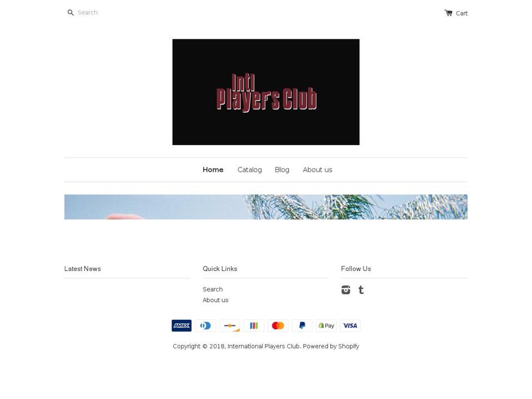Click the palm tree banner image
The height and width of the screenshot is (399, 532).
tap(265, 207)
